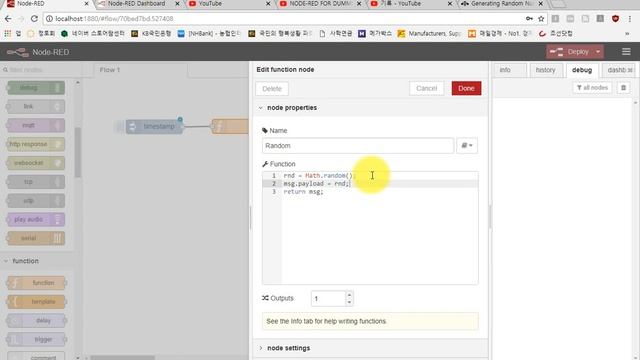
Task: Open the Node-RED hamburger menu
Action: coord(626,52)
